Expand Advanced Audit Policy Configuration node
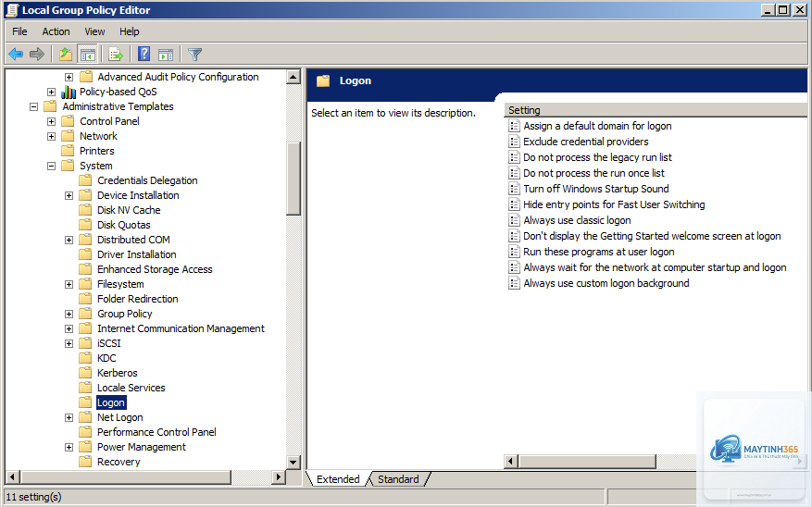Screen dimensions: 812x507 tap(69, 77)
